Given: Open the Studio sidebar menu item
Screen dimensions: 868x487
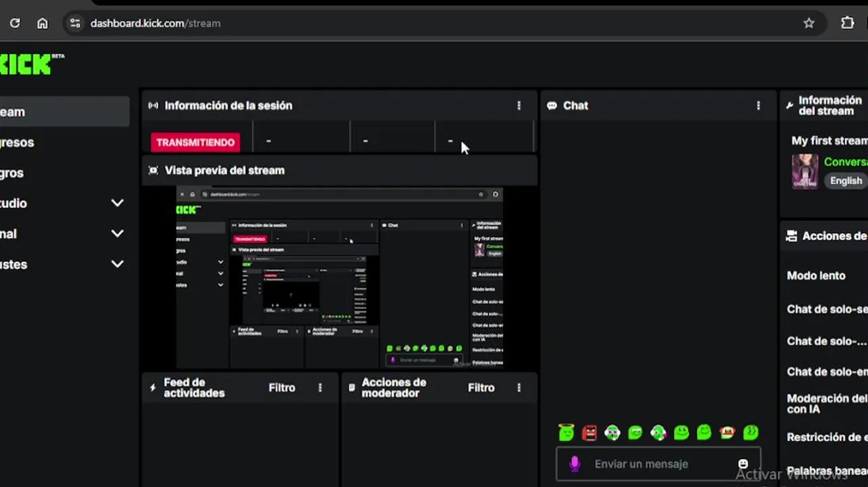Looking at the screenshot, I should [14, 203].
